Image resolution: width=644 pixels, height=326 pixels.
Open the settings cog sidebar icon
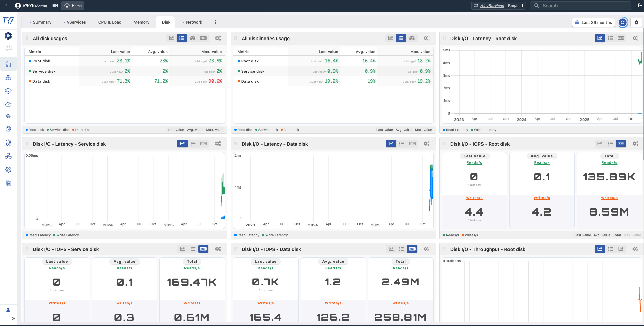[x=8, y=170]
